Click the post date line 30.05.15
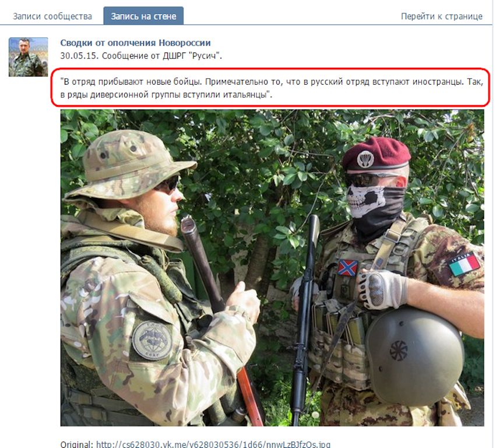The image size is (503, 448). (141, 56)
